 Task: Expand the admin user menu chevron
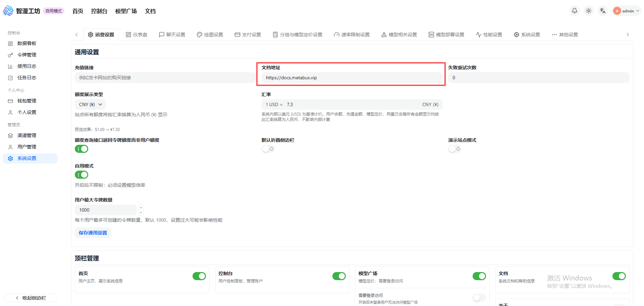coord(638,11)
